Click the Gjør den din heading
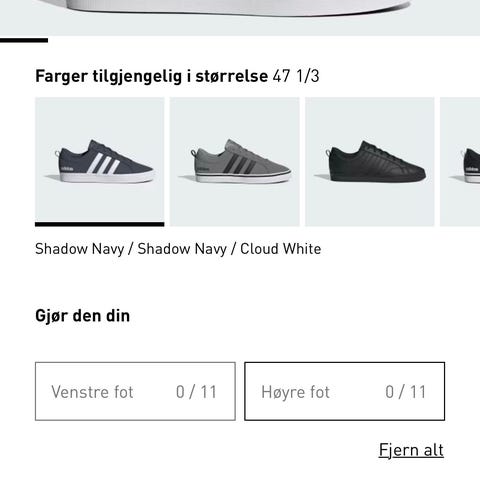 tap(82, 316)
